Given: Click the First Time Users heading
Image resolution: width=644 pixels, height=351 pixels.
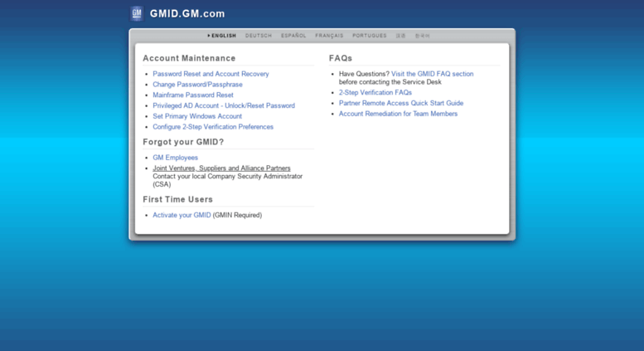Looking at the screenshot, I should (x=178, y=199).
